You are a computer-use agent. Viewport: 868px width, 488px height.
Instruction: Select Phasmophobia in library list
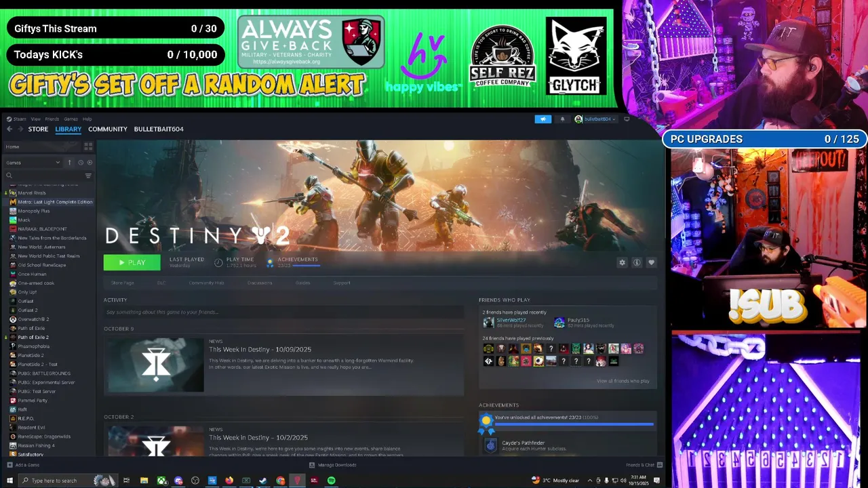point(33,346)
